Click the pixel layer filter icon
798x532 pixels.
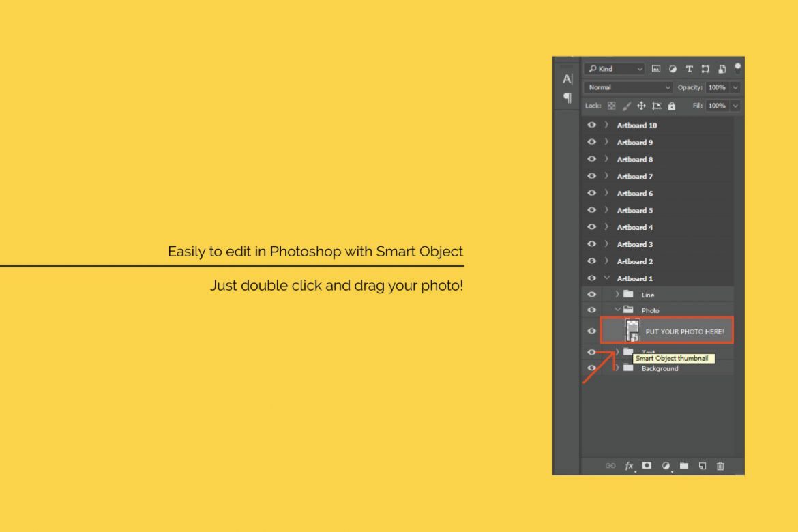(656, 69)
